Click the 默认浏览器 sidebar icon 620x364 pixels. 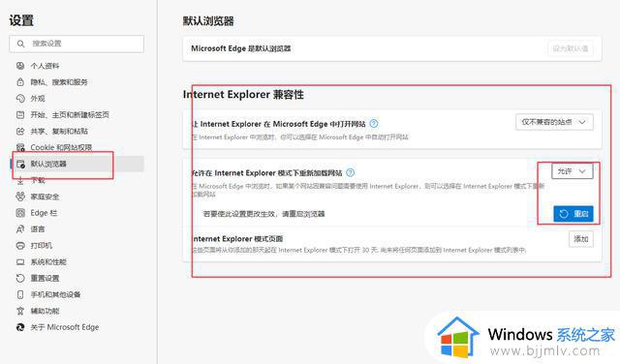click(x=20, y=164)
